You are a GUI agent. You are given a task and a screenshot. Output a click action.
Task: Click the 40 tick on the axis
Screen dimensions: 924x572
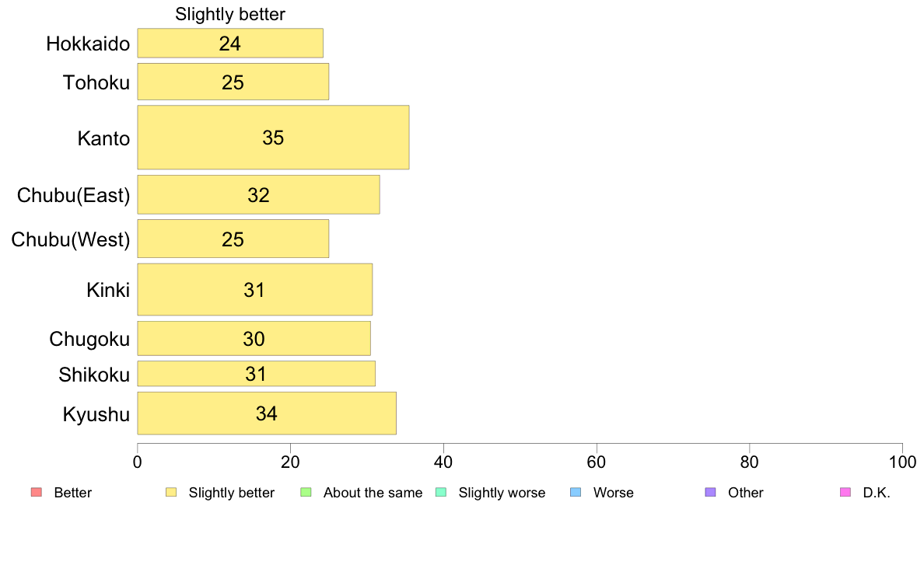443,462
